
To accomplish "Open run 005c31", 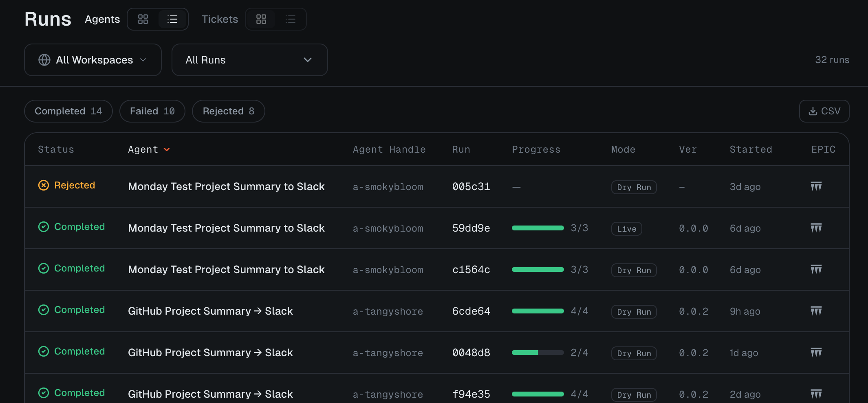I will coord(471,186).
